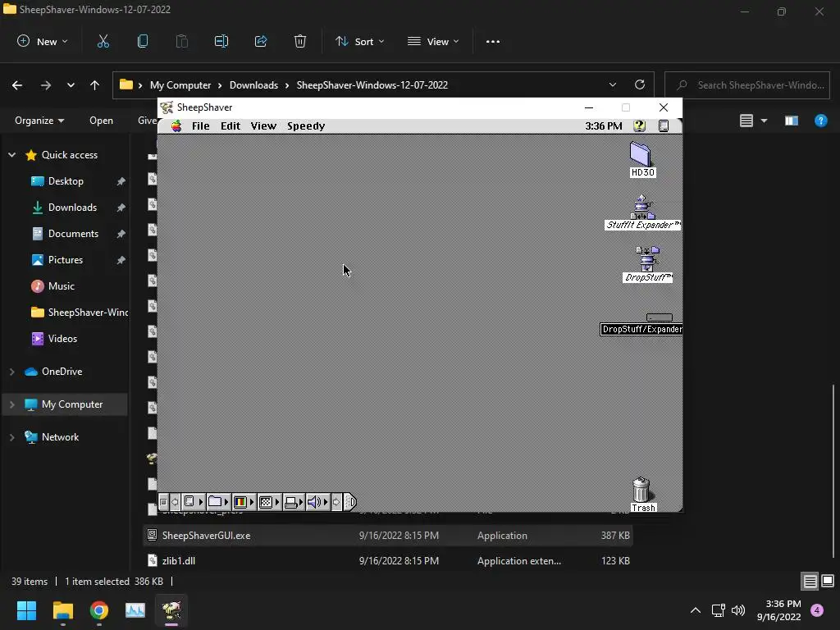Open the Mac OS View menu

pos(263,126)
